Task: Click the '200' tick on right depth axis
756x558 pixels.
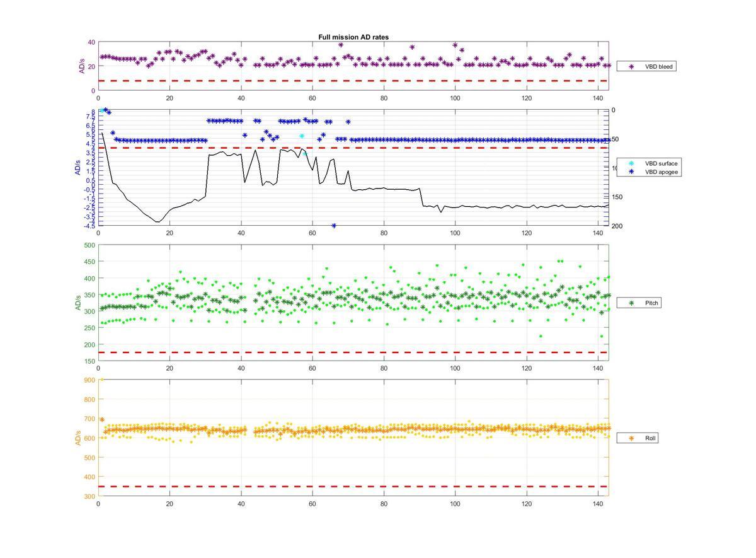Action: pyautogui.click(x=616, y=226)
